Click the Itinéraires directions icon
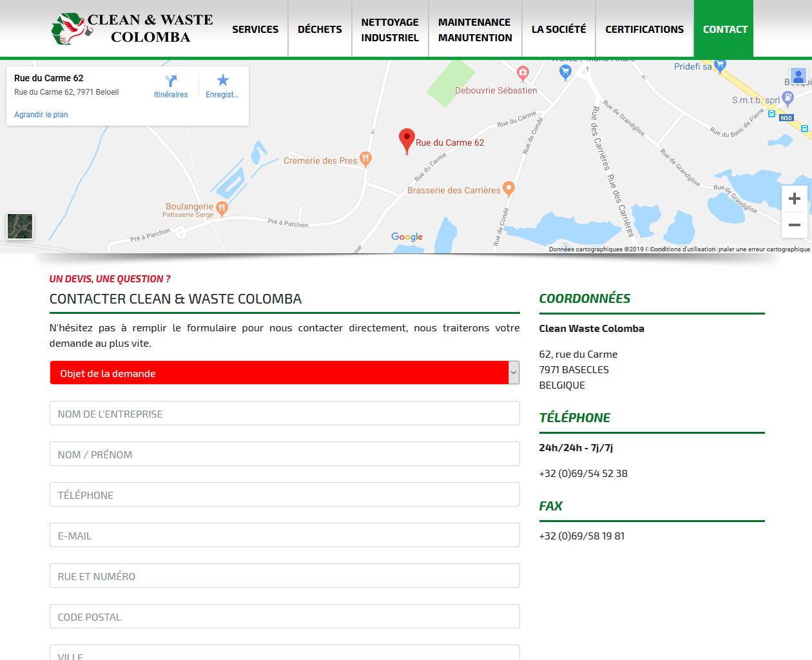 coord(171,81)
